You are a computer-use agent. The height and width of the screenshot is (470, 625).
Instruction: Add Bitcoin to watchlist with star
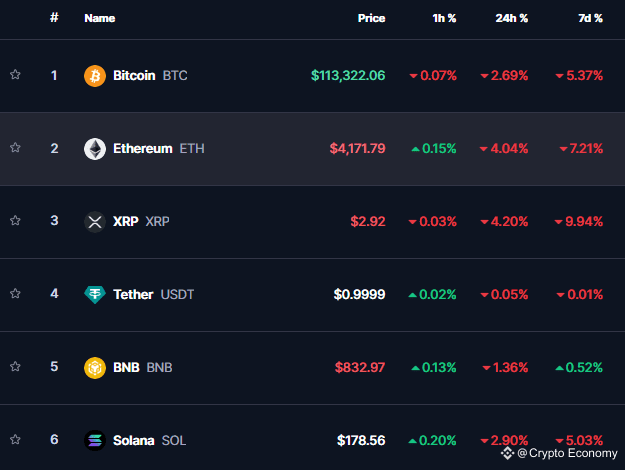(x=15, y=75)
